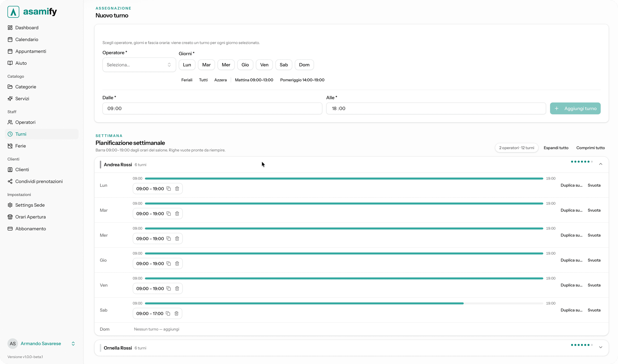Click the Dalle time input field
This screenshot has width=618, height=364.
point(212,108)
